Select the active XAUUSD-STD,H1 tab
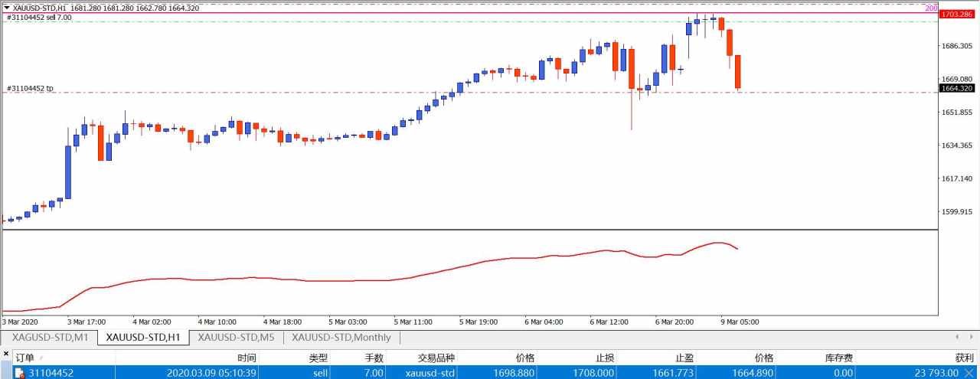This screenshot has width=980, height=379. [x=143, y=337]
